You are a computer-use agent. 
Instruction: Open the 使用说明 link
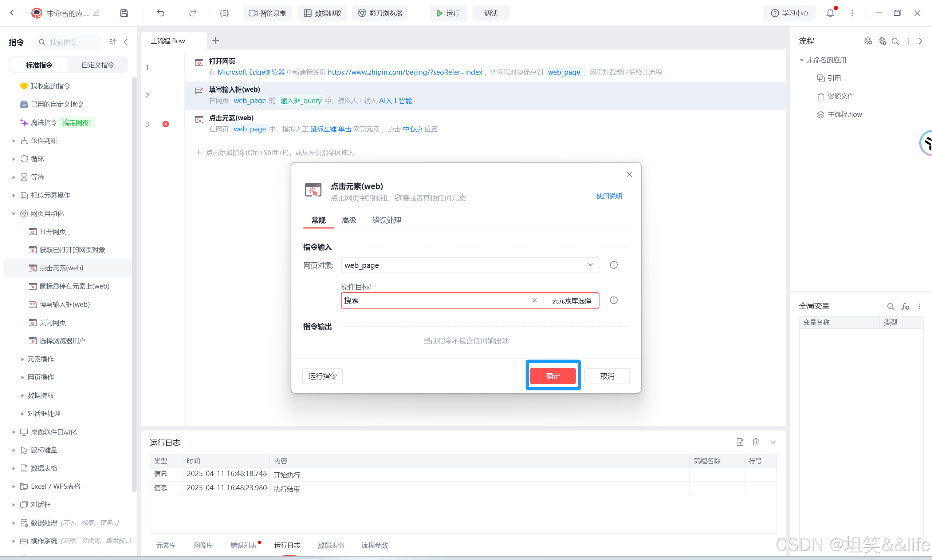point(609,196)
